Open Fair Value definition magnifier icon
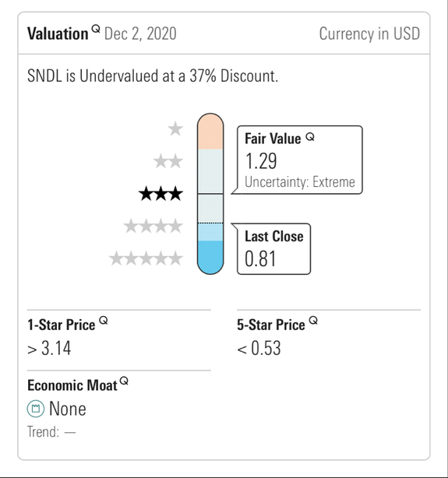This screenshot has width=448, height=478. (310, 137)
